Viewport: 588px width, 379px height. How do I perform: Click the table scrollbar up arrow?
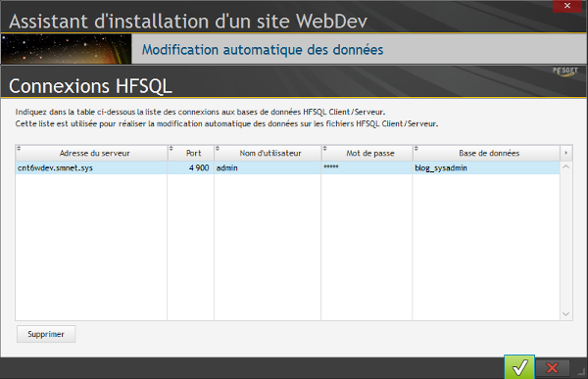(565, 166)
